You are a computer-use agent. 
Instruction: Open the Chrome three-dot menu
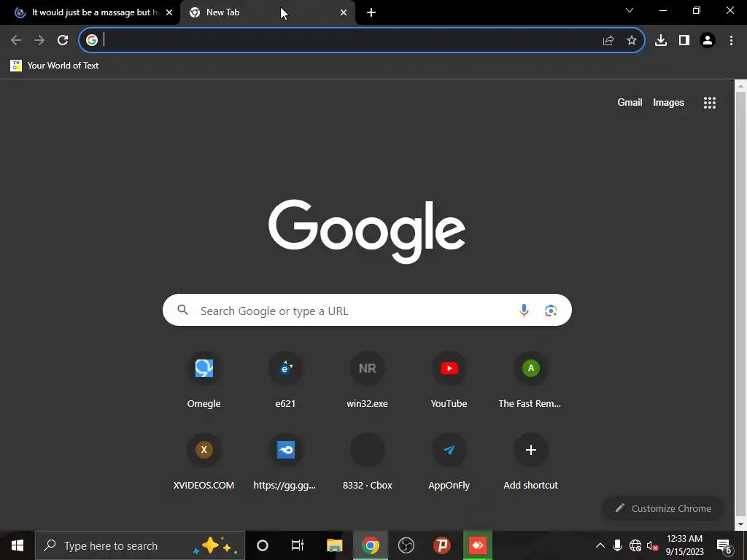click(731, 41)
